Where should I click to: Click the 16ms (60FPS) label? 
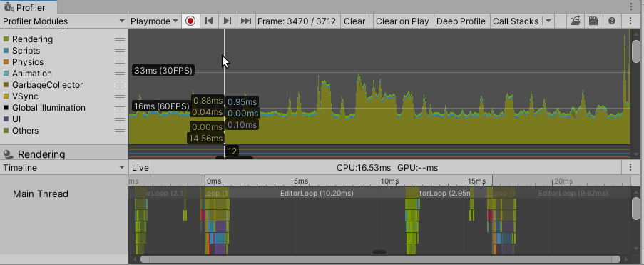(162, 106)
